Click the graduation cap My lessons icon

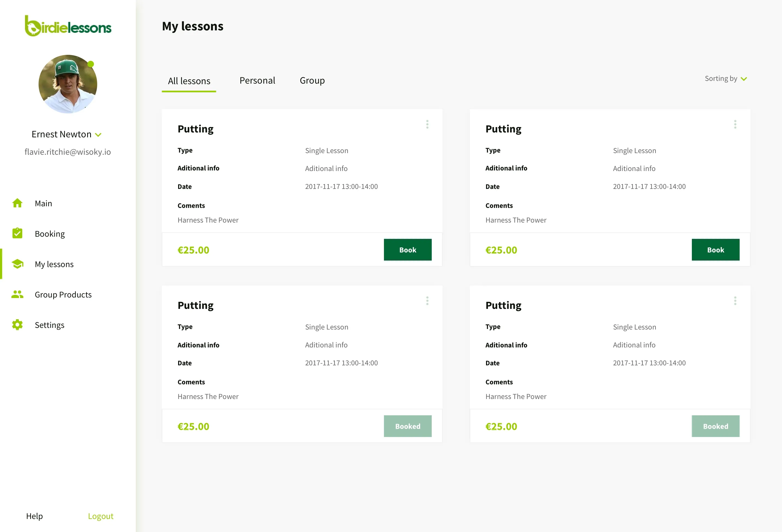tap(17, 264)
